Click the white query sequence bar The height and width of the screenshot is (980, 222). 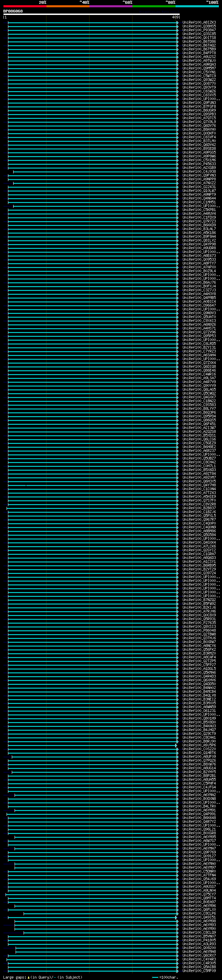[x=92, y=14]
